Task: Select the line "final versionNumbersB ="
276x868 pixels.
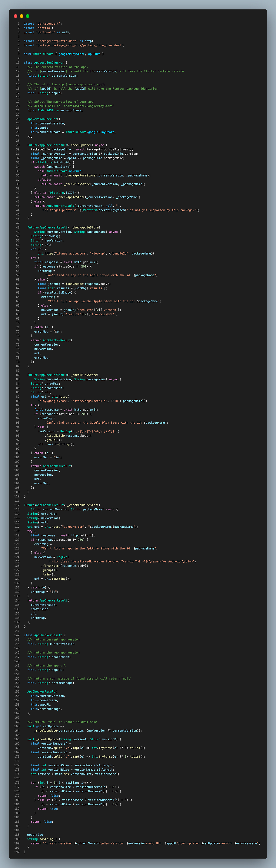Action: click(51, 752)
